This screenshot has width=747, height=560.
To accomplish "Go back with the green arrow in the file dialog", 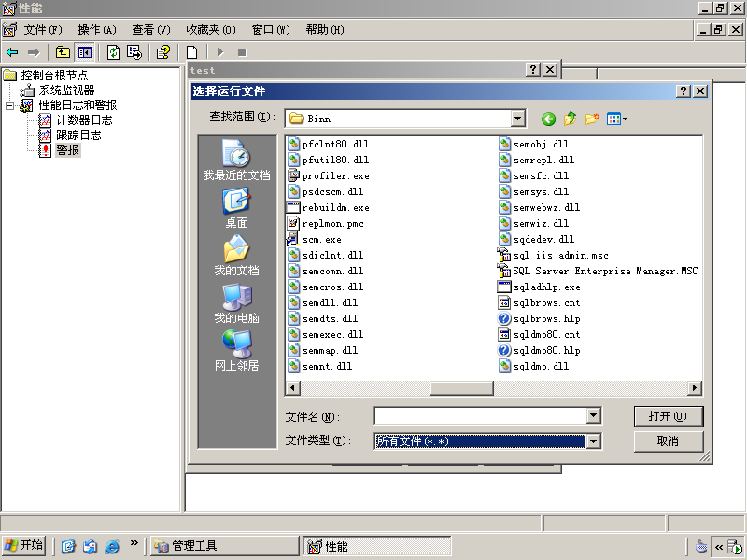I will pyautogui.click(x=548, y=119).
